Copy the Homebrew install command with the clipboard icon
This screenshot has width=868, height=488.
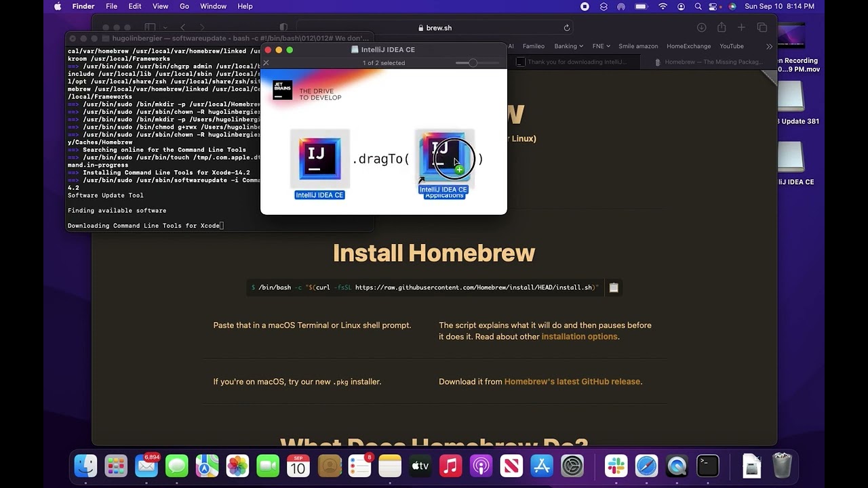pos(614,287)
